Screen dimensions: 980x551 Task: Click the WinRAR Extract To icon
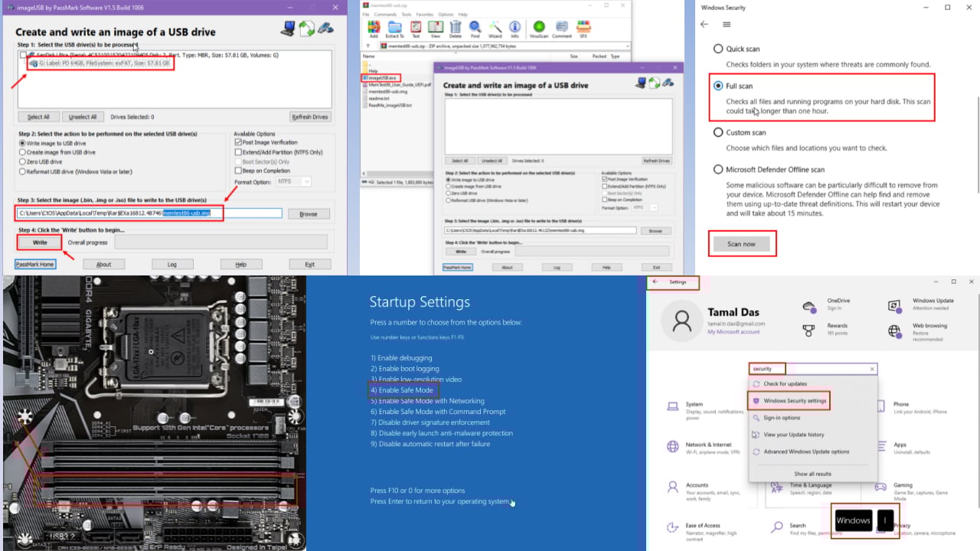pyautogui.click(x=394, y=29)
